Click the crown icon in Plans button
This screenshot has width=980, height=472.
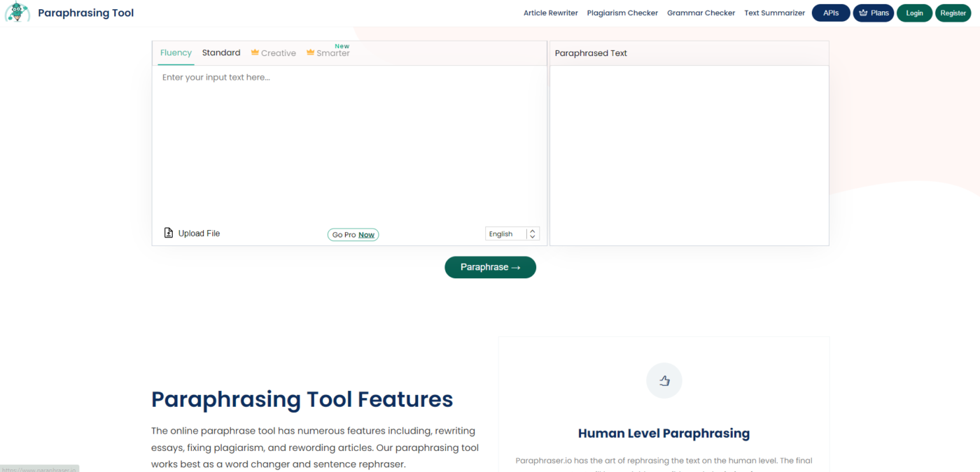click(x=863, y=13)
